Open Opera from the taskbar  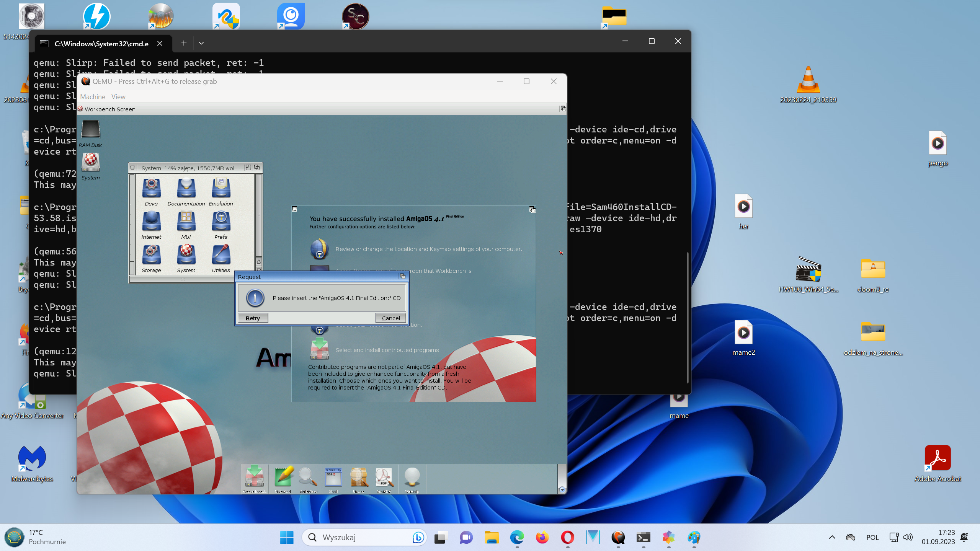point(567,538)
